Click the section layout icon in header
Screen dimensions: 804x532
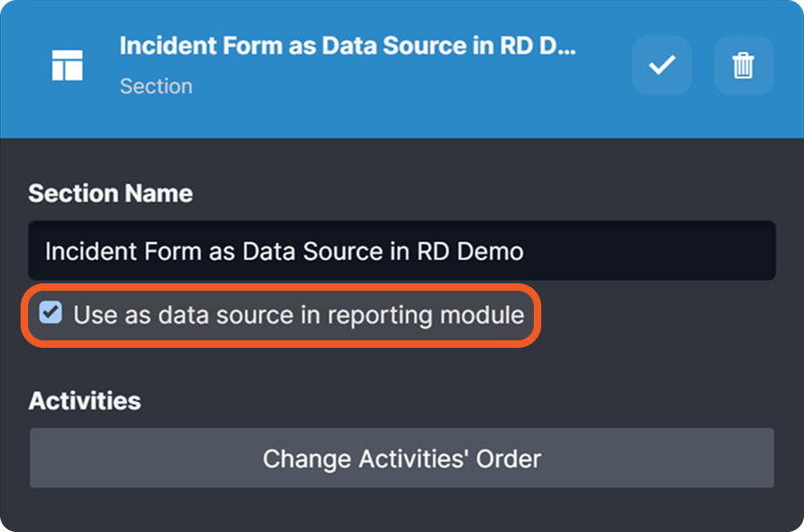pyautogui.click(x=67, y=65)
